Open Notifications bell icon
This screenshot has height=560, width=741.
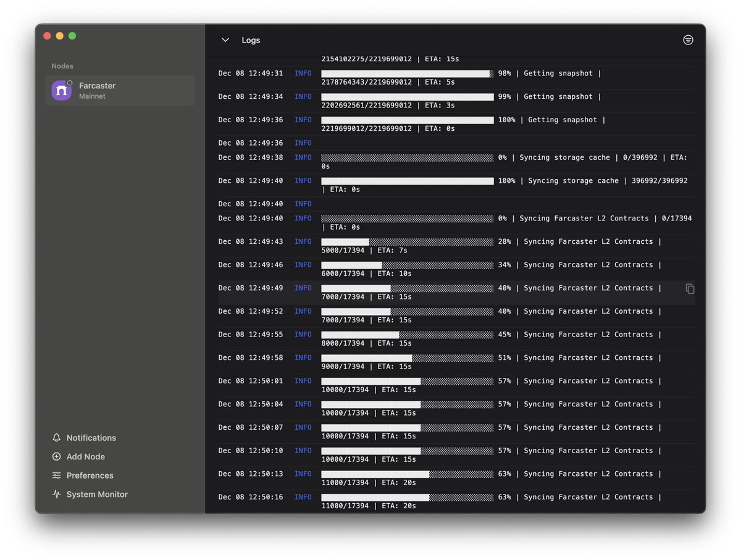click(57, 438)
